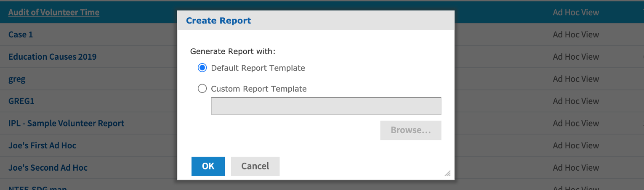Cancel the Create Report dialog
This screenshot has width=644, height=190.
pos(255,166)
